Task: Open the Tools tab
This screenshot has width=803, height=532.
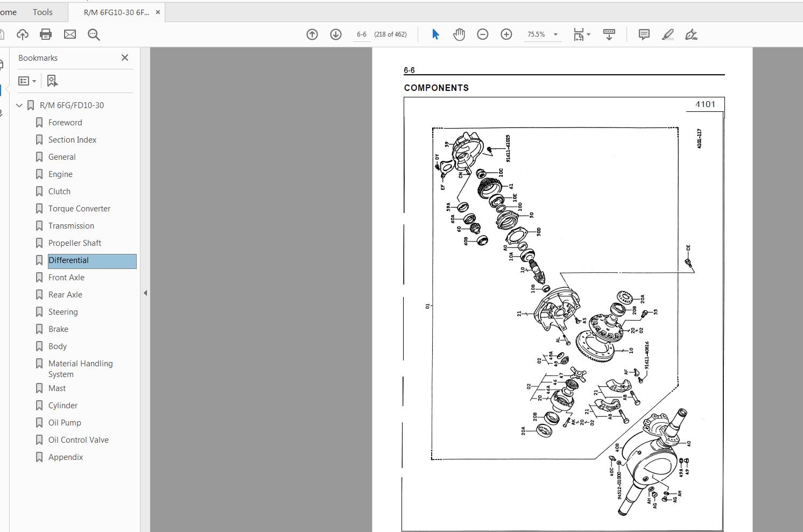Action: tap(43, 12)
